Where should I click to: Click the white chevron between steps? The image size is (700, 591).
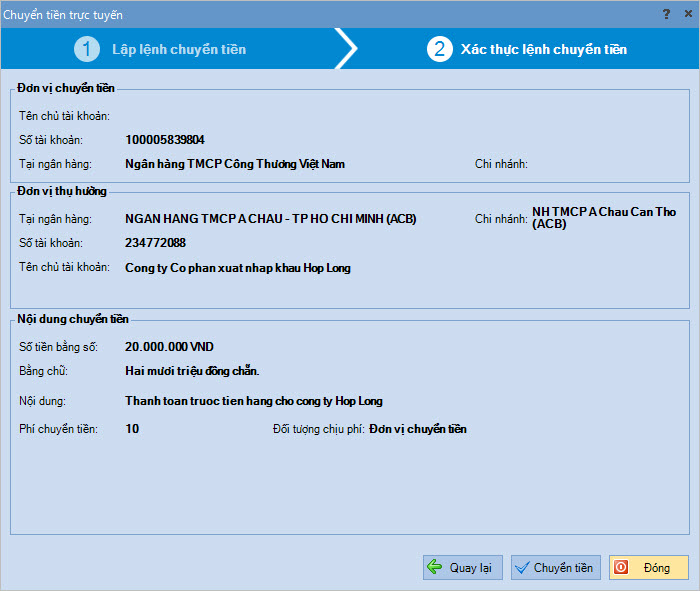pos(346,49)
